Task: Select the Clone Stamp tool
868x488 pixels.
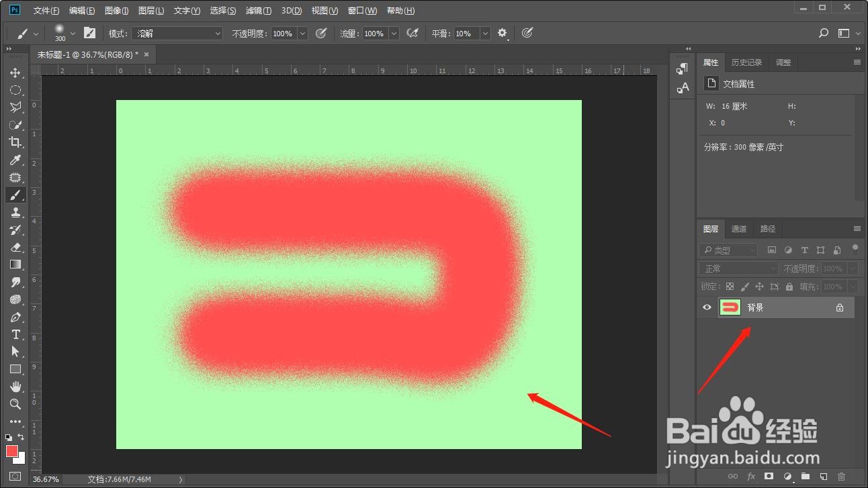Action: 15,212
